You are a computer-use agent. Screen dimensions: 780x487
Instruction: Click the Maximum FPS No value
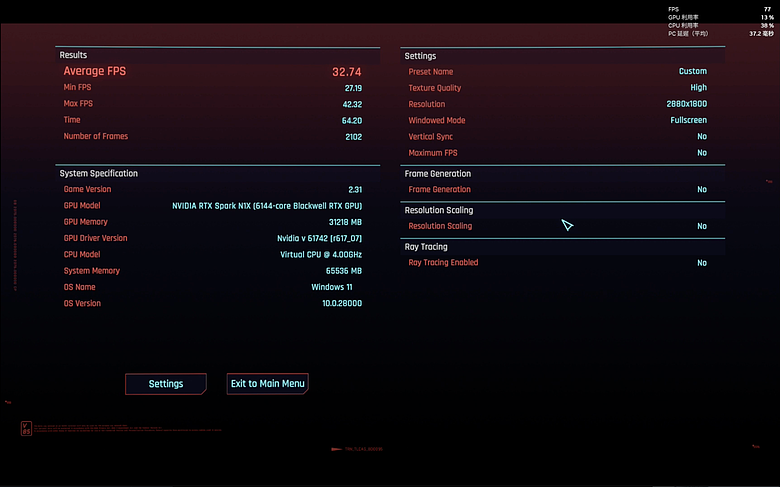click(x=702, y=153)
